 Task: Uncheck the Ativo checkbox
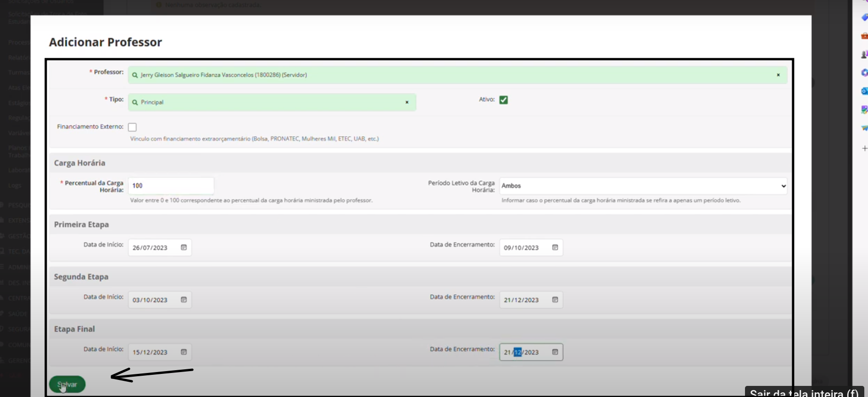coord(504,100)
